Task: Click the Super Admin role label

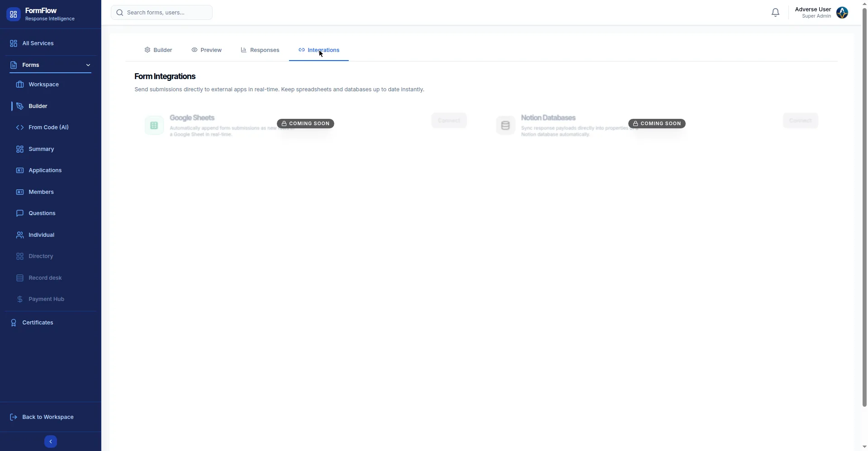Action: pyautogui.click(x=816, y=16)
